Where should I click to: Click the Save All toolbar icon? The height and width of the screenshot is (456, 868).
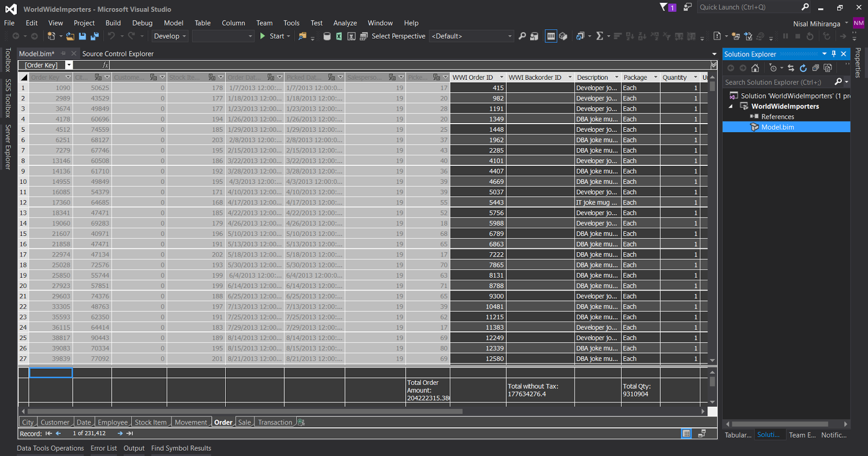pyautogui.click(x=94, y=36)
